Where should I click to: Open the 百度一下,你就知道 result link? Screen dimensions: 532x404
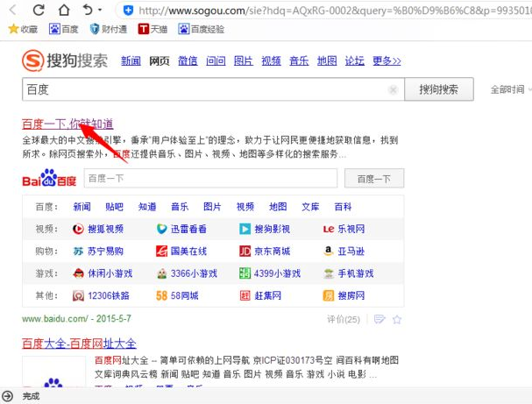(67, 124)
